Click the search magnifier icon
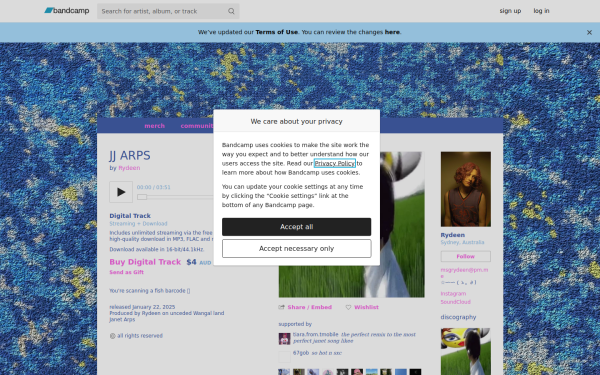Image resolution: width=600 pixels, height=375 pixels. [x=231, y=11]
